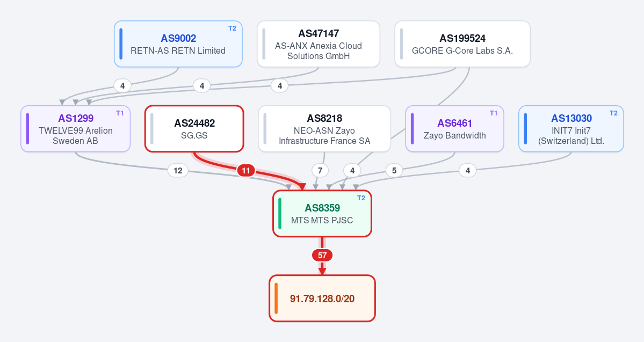Click the T1 tier tag on AS1299

[120, 113]
